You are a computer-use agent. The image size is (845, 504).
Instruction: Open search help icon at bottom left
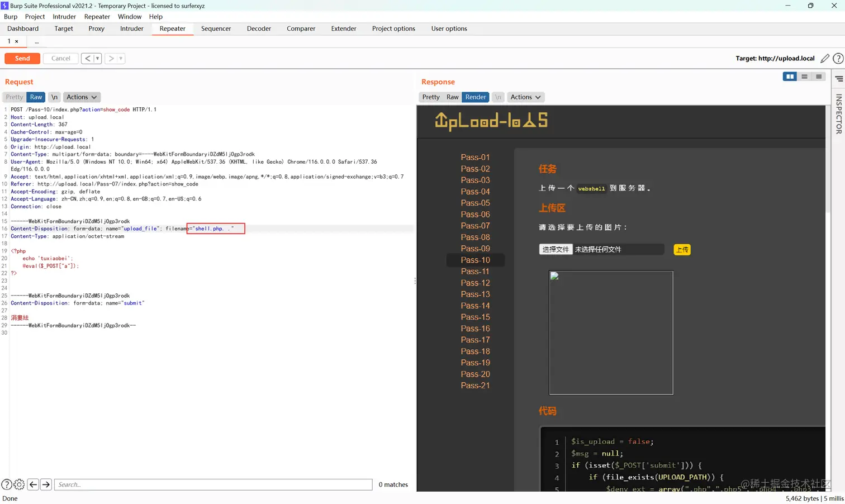point(7,484)
